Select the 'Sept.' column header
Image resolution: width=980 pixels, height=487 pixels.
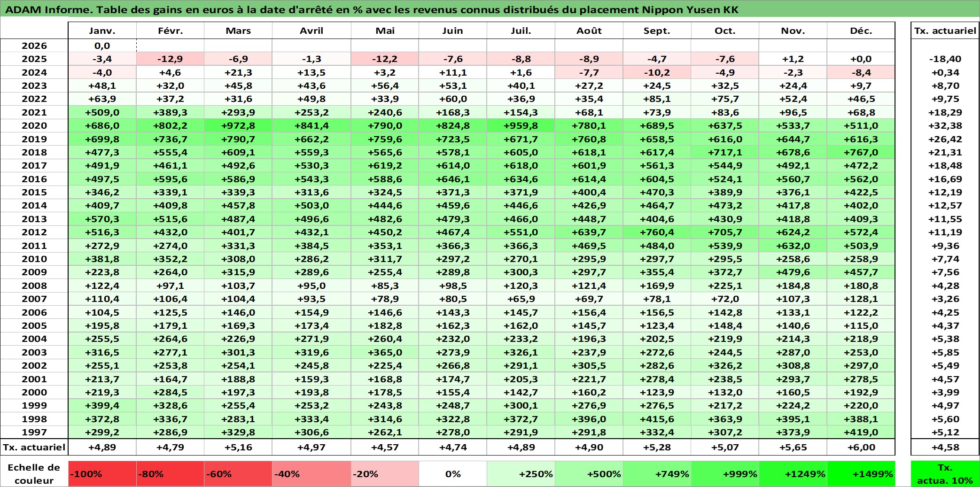point(657,31)
